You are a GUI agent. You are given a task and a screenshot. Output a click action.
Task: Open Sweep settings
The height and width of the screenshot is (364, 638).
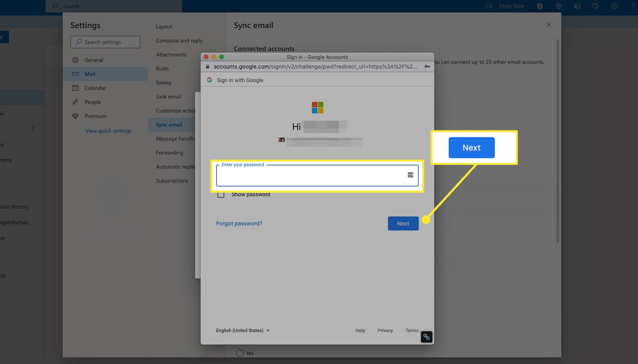(164, 83)
